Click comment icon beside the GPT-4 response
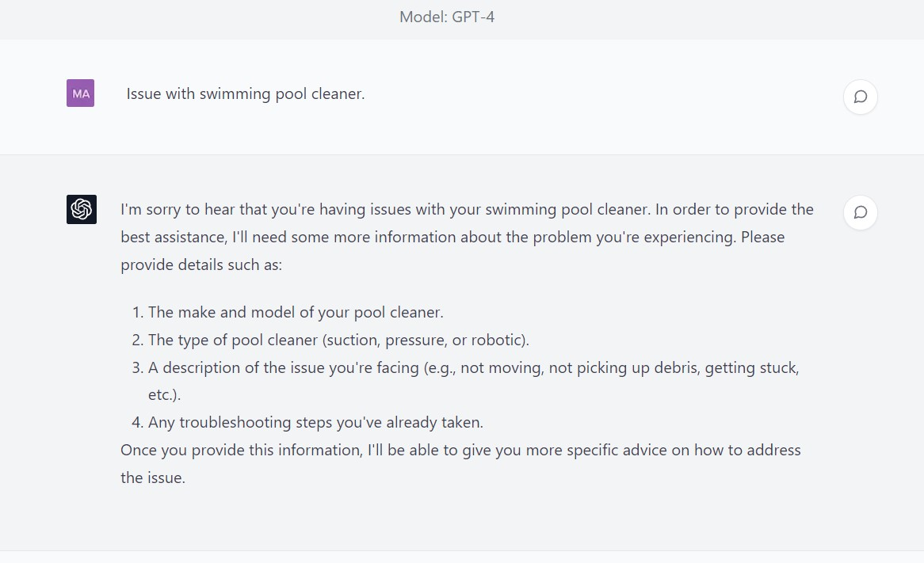Viewport: 924px width, 563px height. click(x=860, y=212)
